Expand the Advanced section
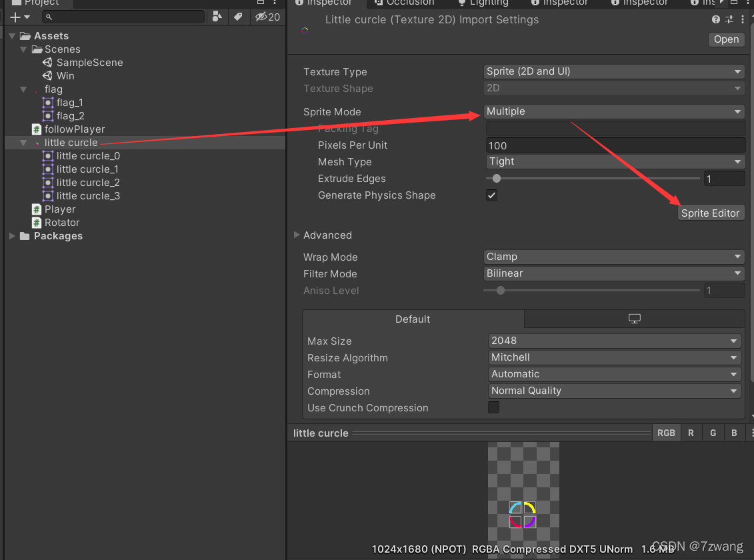This screenshot has width=754, height=560. (297, 235)
